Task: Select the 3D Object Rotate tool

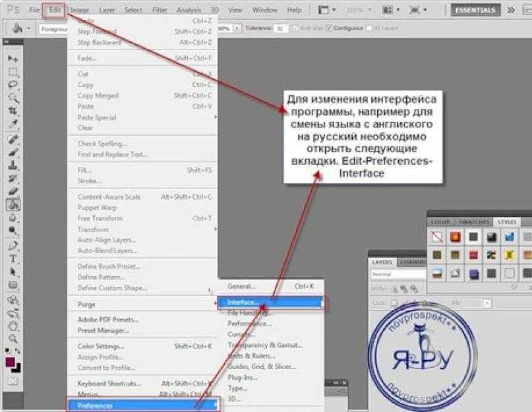Action: coord(13,300)
